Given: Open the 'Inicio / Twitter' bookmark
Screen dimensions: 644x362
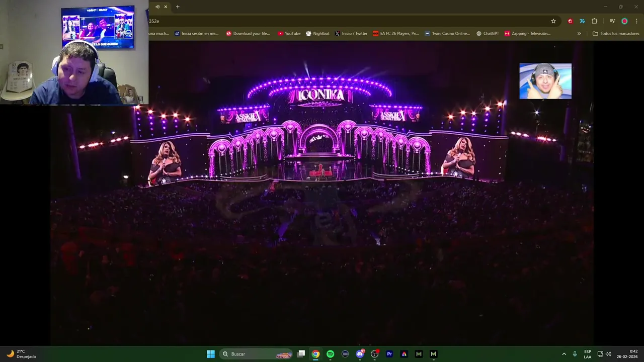Looking at the screenshot, I should click(351, 34).
